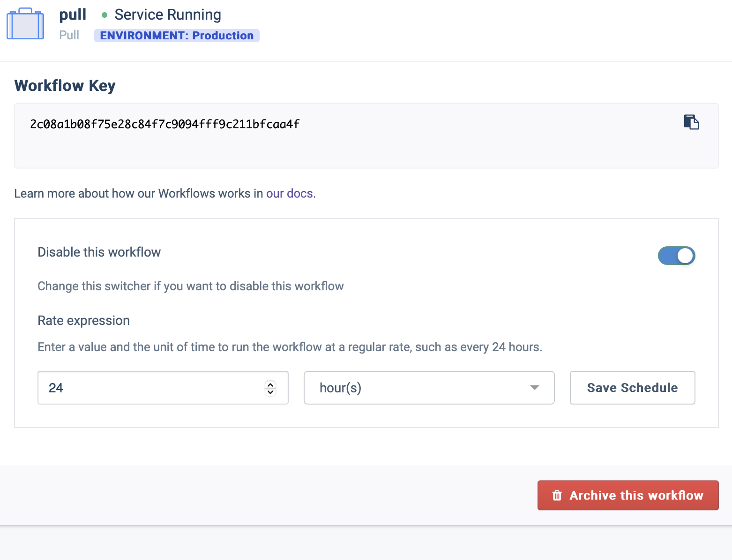Open the our docs link
Image resolution: width=732 pixels, height=560 pixels.
(291, 193)
